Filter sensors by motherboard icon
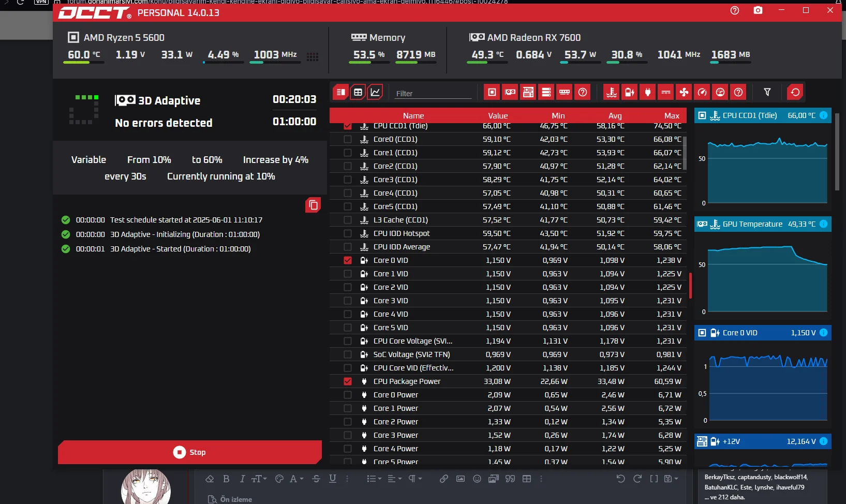 point(528,92)
